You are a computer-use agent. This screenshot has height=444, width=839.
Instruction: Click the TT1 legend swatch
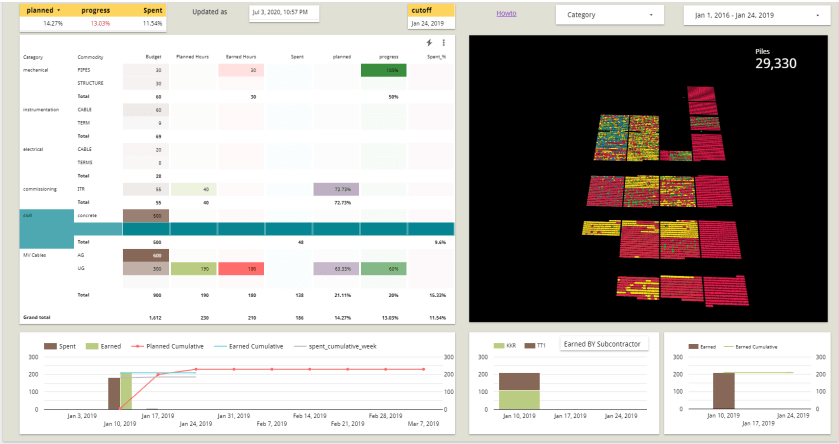[530, 346]
